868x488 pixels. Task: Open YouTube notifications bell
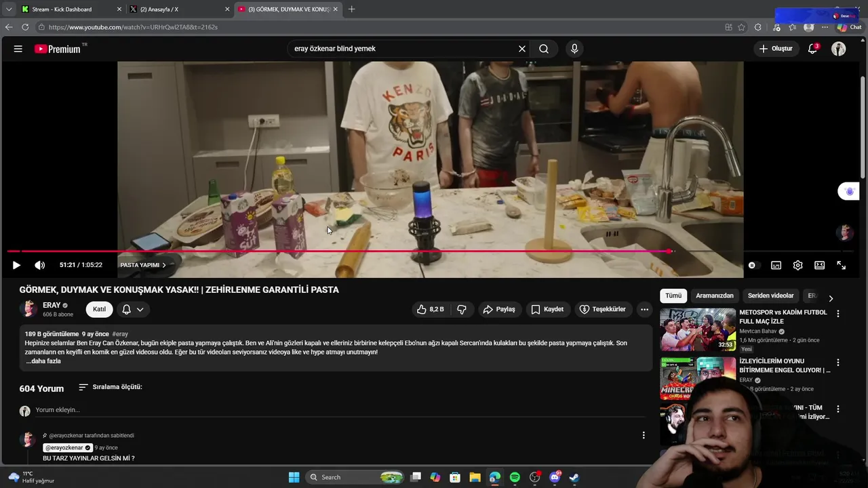[812, 49]
